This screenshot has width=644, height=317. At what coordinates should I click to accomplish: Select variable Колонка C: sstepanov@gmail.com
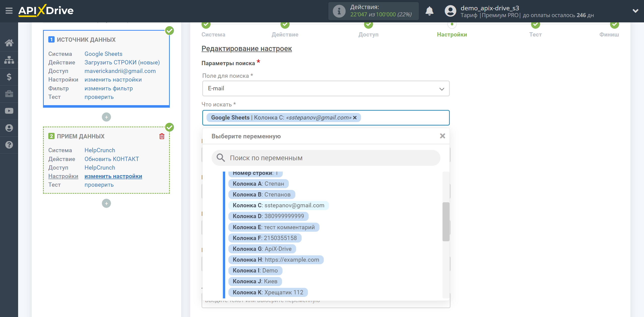278,205
